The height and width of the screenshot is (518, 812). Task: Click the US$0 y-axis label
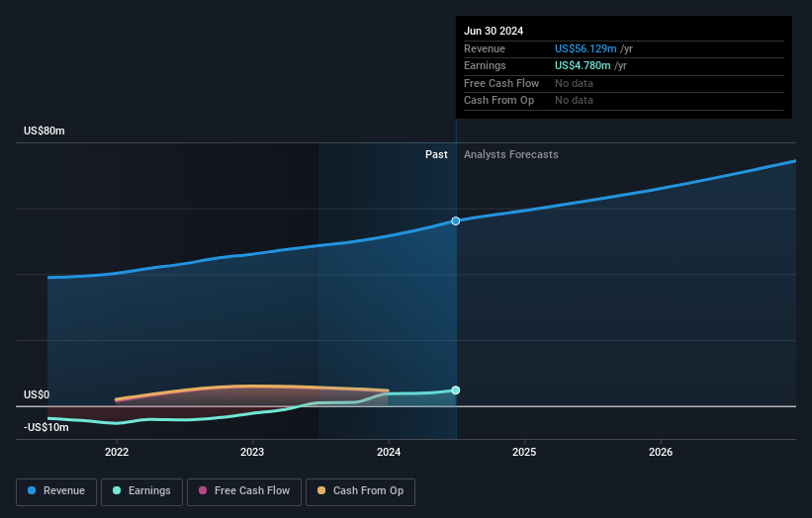coord(37,394)
